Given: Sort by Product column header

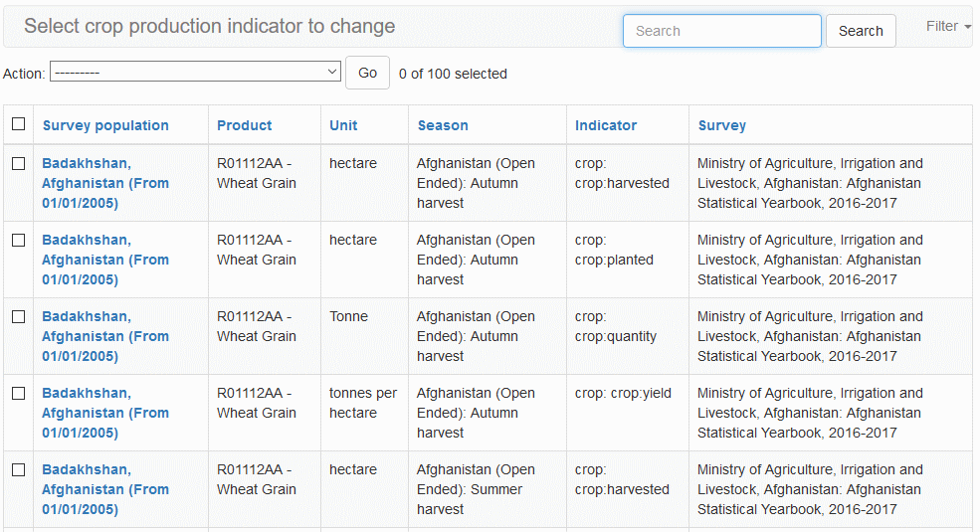Looking at the screenshot, I should click(x=245, y=125).
